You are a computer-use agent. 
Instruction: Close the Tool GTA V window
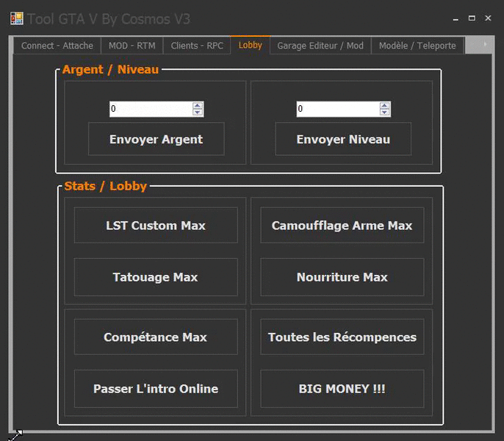click(x=488, y=18)
